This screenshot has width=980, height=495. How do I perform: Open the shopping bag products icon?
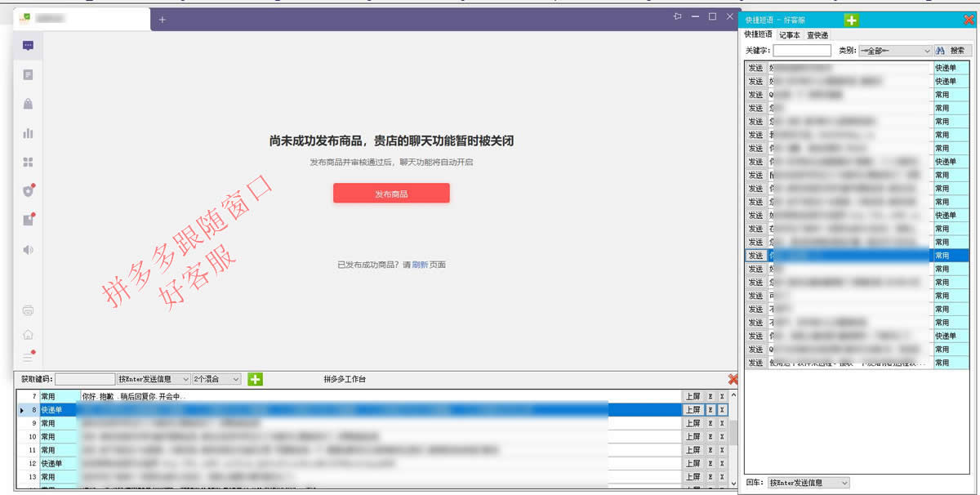pyautogui.click(x=28, y=104)
